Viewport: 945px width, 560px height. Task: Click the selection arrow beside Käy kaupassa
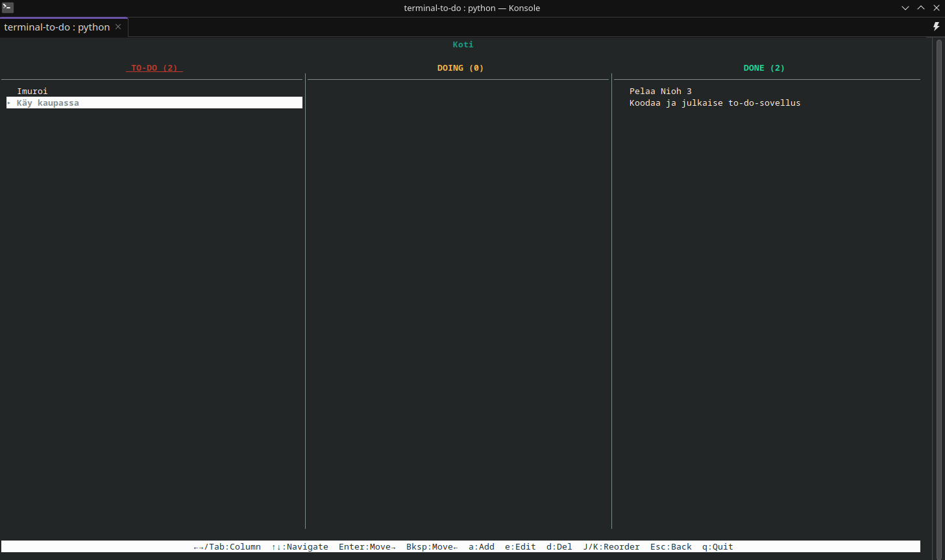coord(9,103)
